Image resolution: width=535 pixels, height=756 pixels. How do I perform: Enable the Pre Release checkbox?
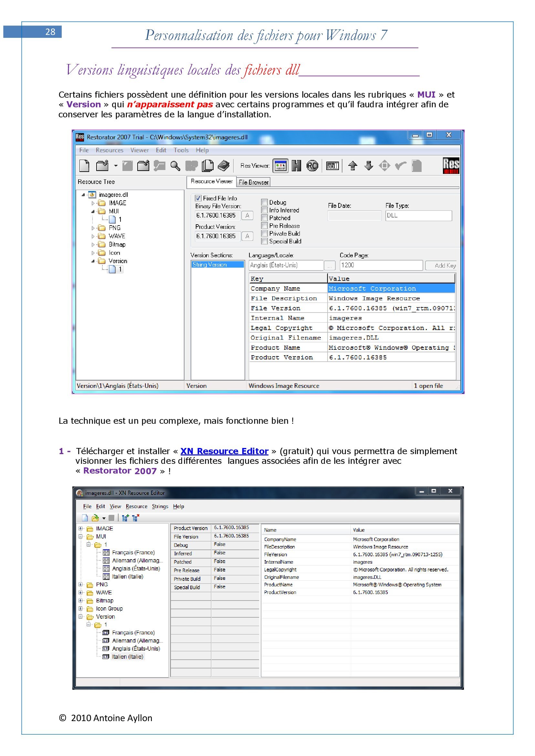pyautogui.click(x=264, y=226)
